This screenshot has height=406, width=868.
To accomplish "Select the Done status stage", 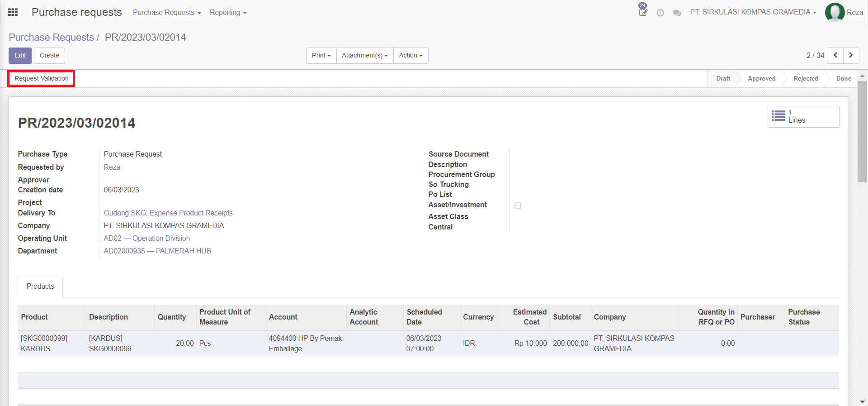I will tap(844, 79).
